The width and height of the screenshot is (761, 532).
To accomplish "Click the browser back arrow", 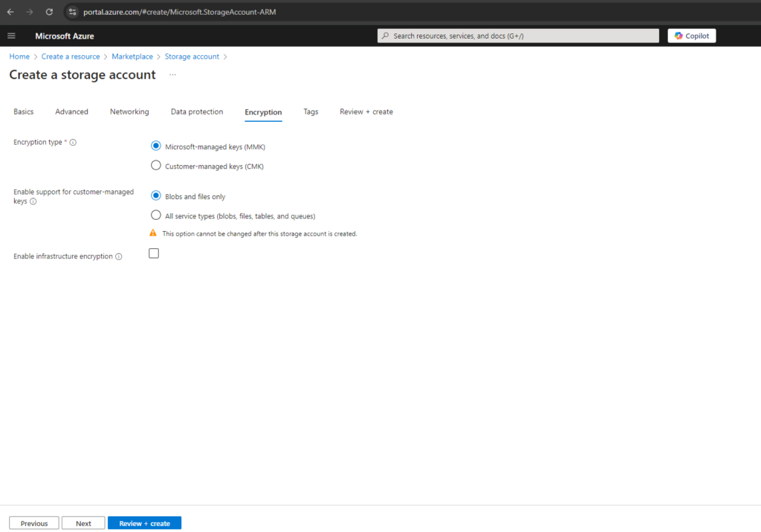I will (x=10, y=12).
